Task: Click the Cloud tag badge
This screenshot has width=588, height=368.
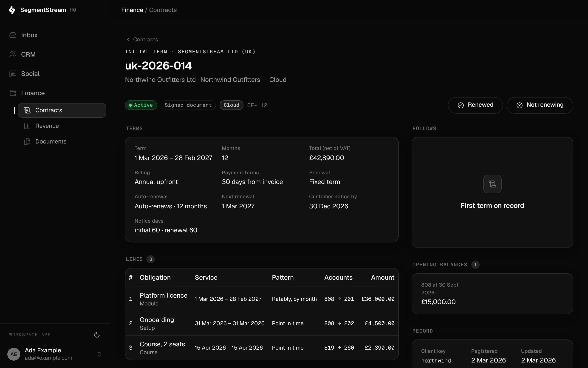Action: point(231,105)
